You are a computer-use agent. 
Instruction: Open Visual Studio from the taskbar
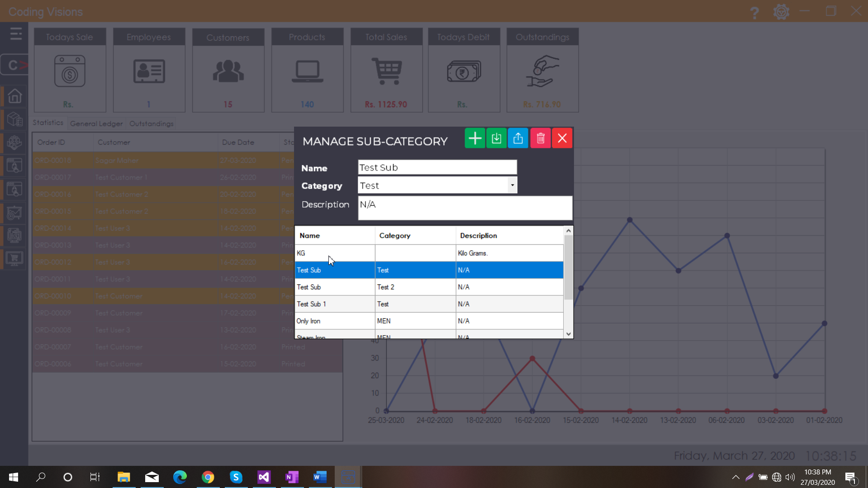point(264,477)
